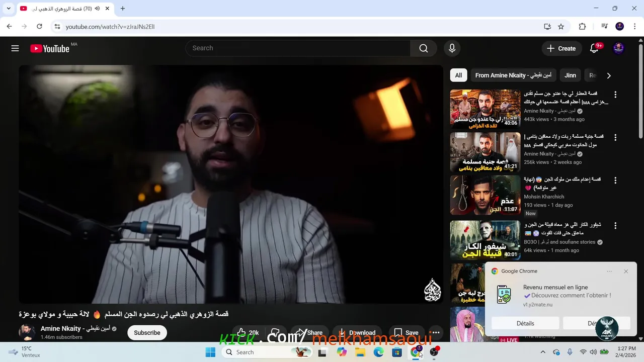
Task: Go to YouTube home via the logo
Action: pos(49,48)
